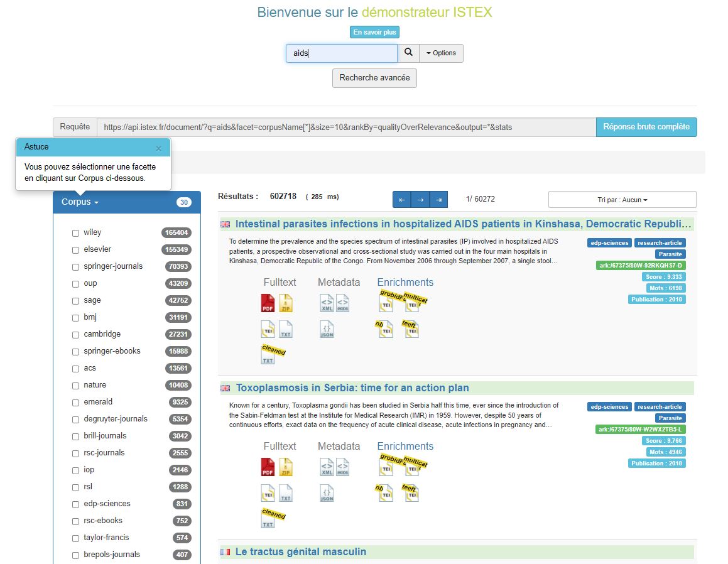Open the 'Tri par : Aucun' sort dropdown
Image resolution: width=728 pixels, height=564 pixels.
pyautogui.click(x=622, y=200)
